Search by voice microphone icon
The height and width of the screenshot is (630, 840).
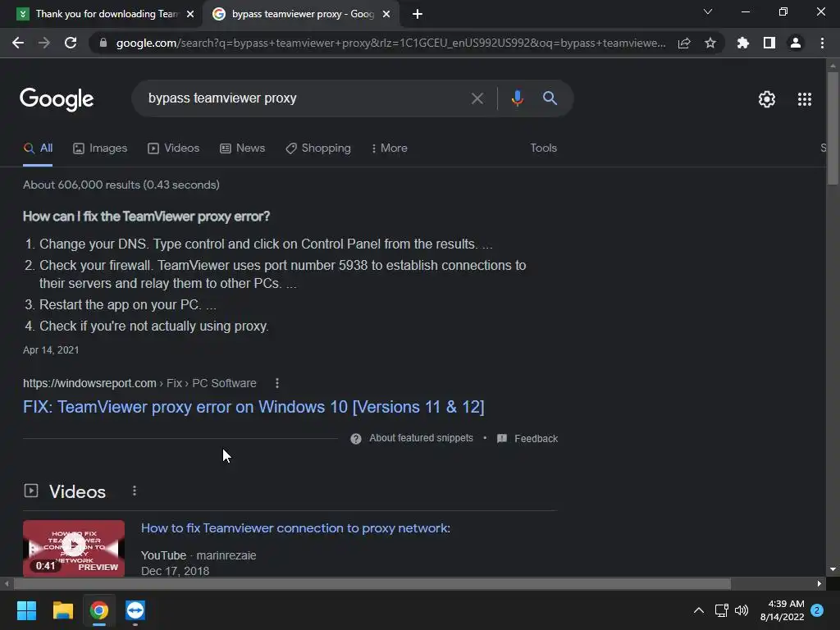click(517, 98)
